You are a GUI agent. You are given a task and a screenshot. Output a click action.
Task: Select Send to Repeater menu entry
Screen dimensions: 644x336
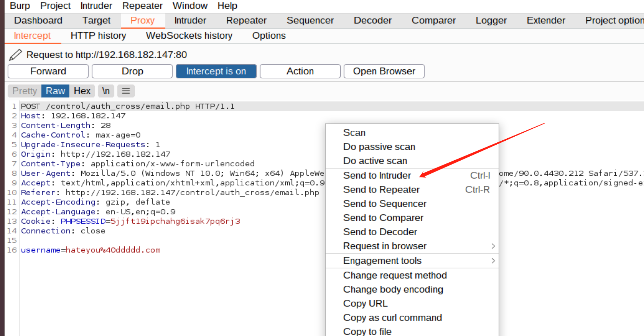(381, 190)
